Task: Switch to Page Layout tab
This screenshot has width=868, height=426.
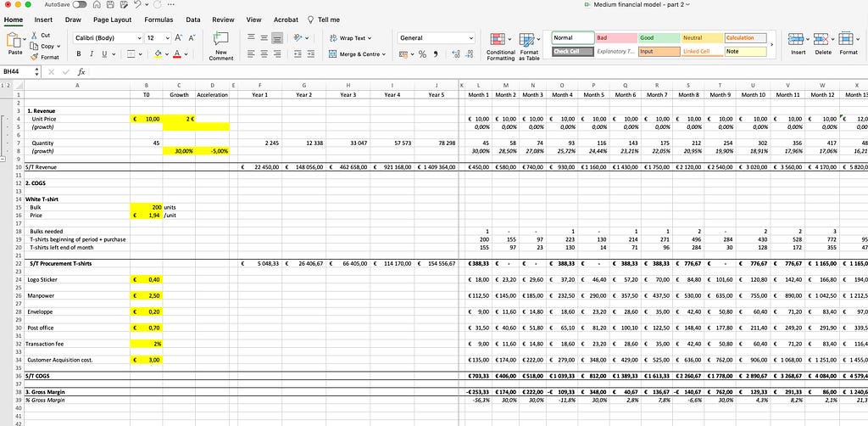Action: pos(113,20)
